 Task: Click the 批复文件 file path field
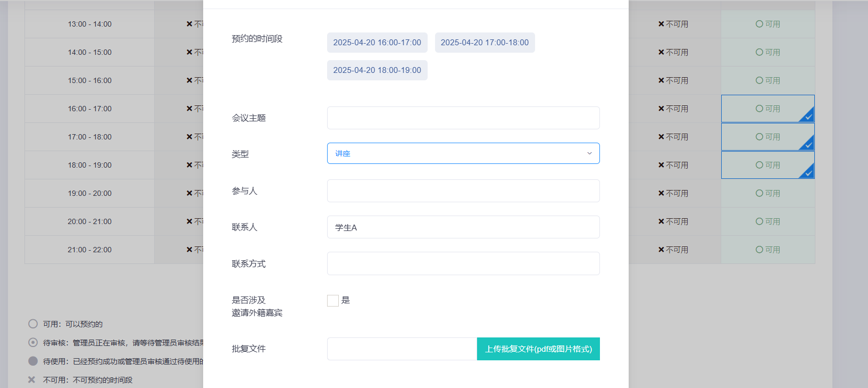point(402,349)
